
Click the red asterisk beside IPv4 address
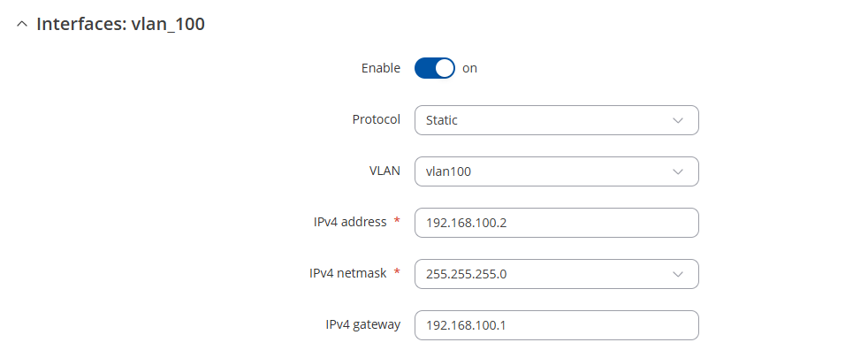tap(396, 221)
